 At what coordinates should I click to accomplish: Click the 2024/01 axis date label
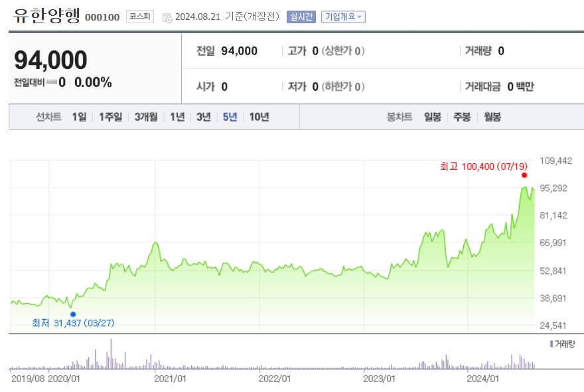click(482, 379)
